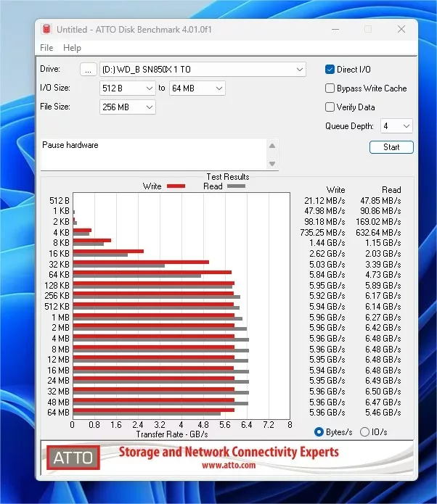
Task: Click the gray Read legend swatch
Action: click(236, 186)
